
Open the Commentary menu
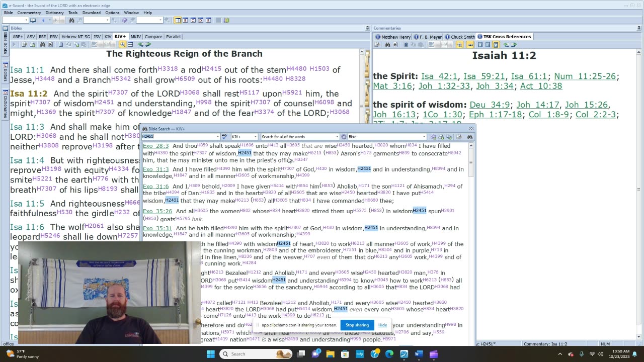[29, 13]
